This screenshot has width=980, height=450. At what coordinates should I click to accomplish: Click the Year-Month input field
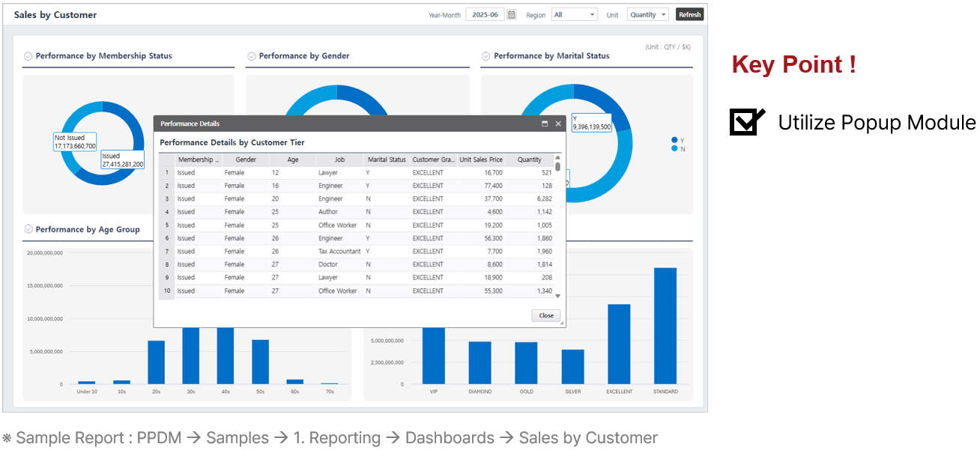click(485, 14)
